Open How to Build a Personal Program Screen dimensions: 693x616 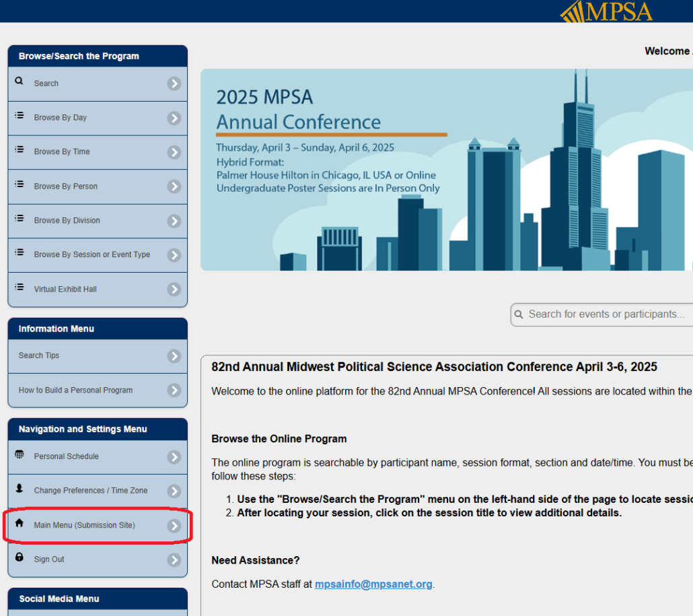(x=98, y=390)
